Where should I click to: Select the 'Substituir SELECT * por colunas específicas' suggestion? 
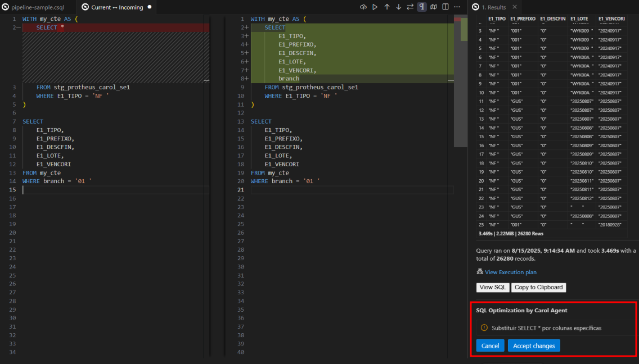(547, 327)
